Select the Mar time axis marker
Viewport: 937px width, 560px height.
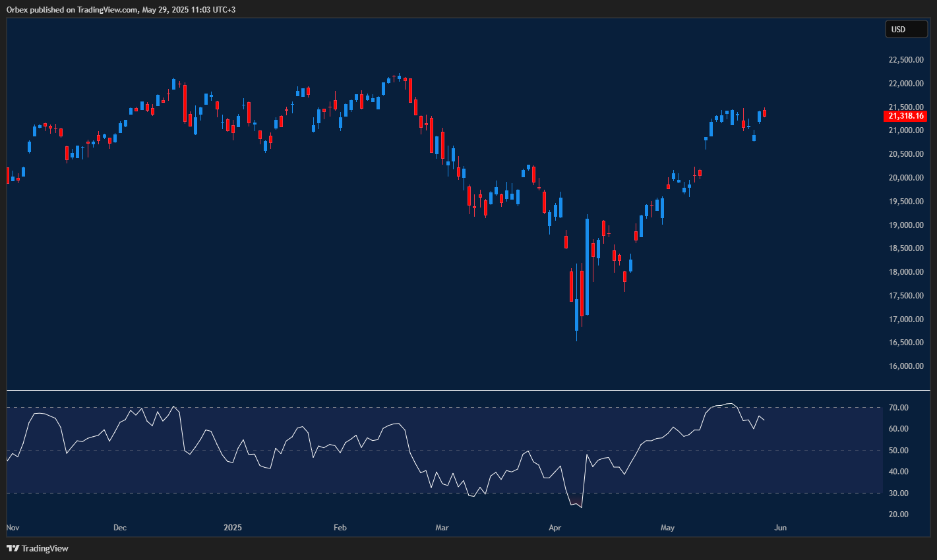click(x=442, y=528)
